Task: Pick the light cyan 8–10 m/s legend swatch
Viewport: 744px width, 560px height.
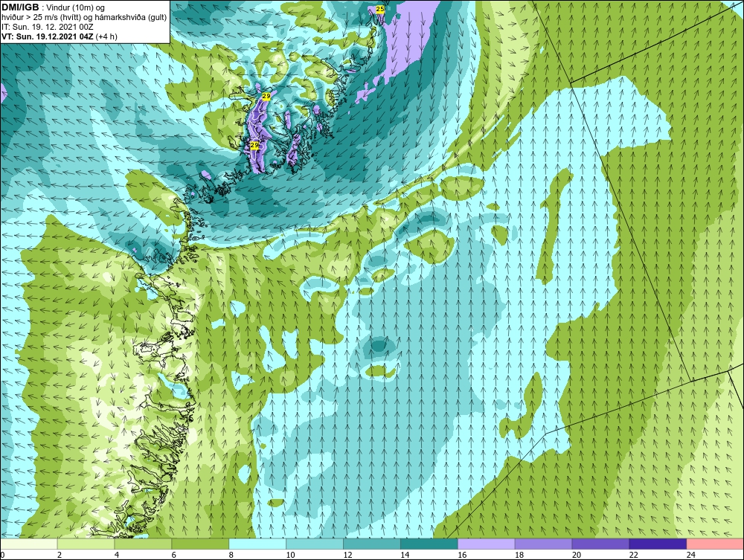Action: [x=257, y=544]
